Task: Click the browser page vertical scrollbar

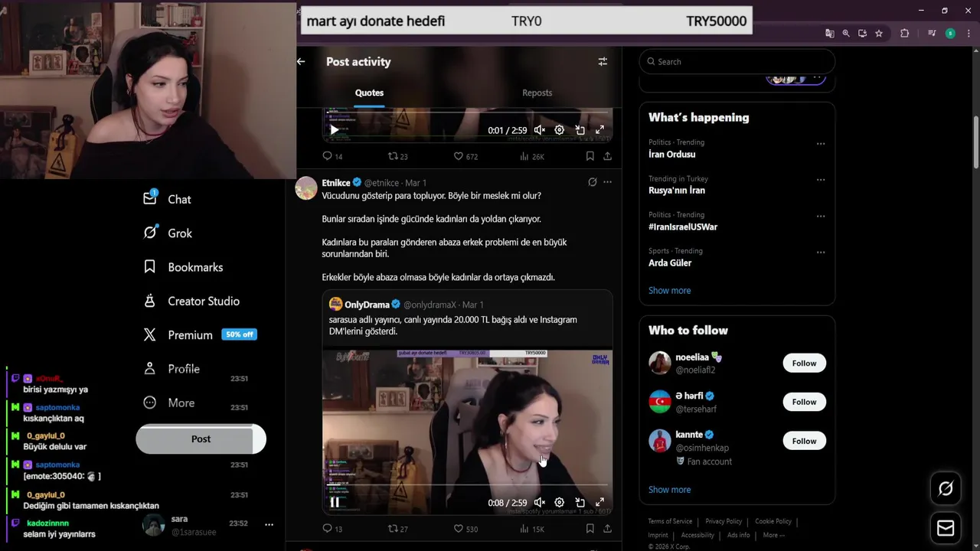Action: (975, 143)
